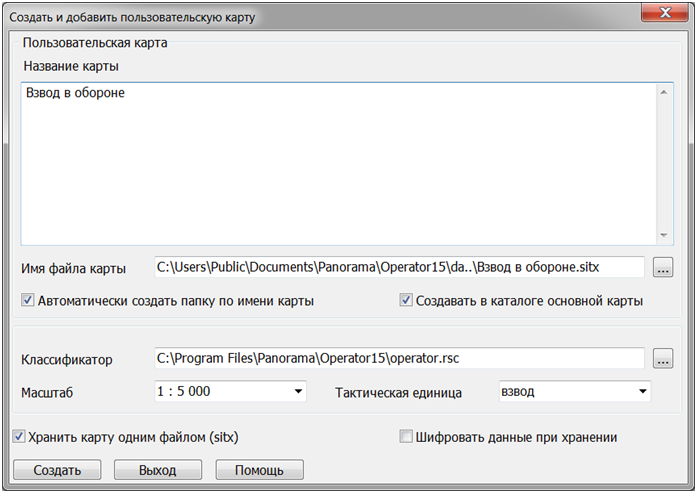Click the 'Классификатор' label
The height and width of the screenshot is (493, 697).
[x=67, y=360]
